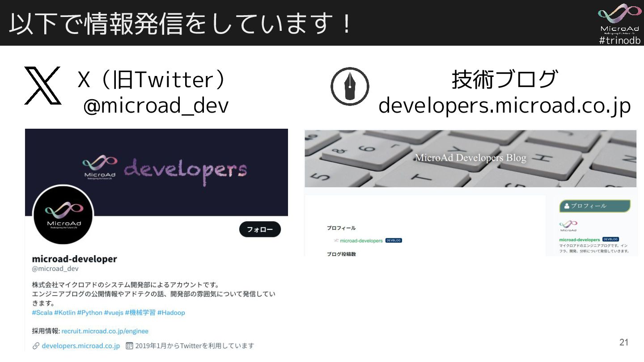Viewport: 644px width, 362px height.
Task: Click the calendar icon beside 2019年1月
Action: (129, 345)
